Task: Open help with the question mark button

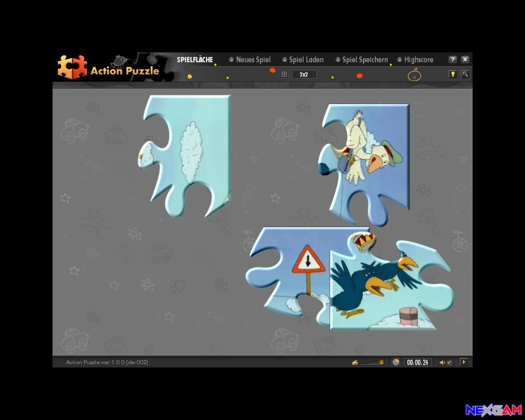Action: (452, 59)
